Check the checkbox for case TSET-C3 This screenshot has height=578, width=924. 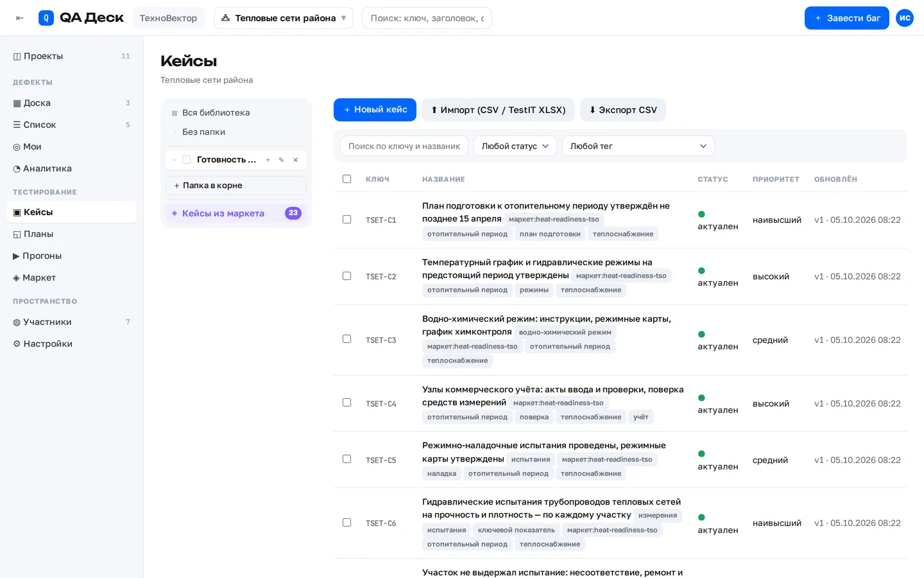coord(346,339)
